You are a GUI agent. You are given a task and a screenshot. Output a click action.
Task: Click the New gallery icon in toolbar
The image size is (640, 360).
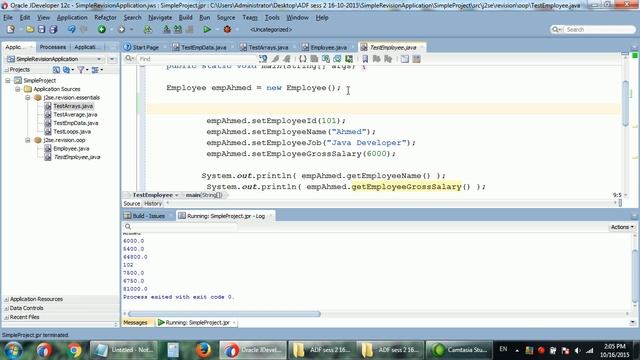pos(11,29)
